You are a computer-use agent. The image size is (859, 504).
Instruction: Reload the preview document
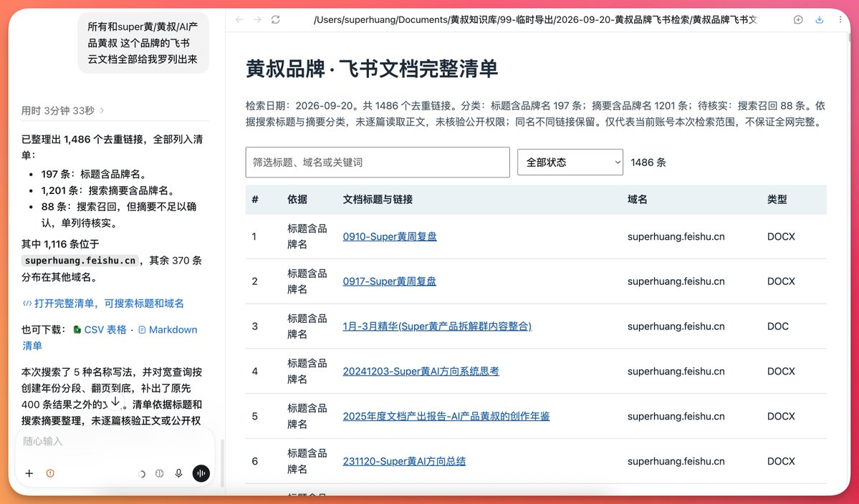coord(276,20)
